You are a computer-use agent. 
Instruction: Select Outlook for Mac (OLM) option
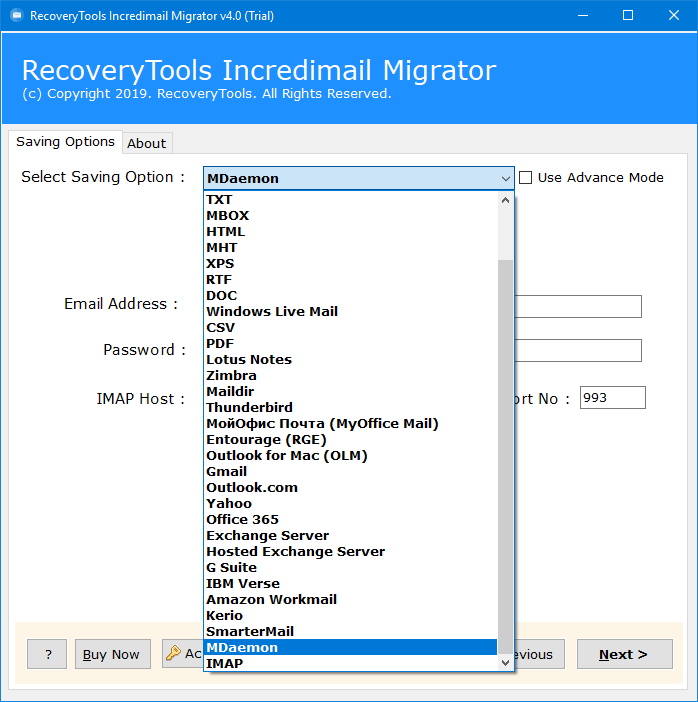(x=351, y=455)
